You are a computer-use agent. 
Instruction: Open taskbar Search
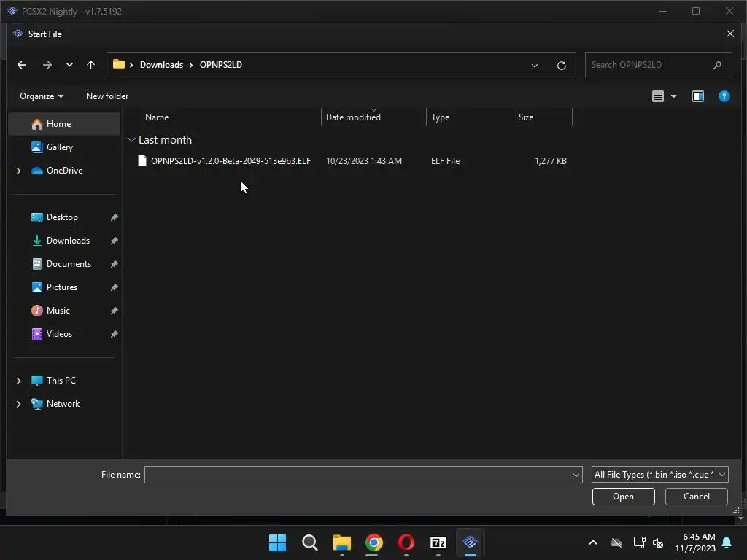click(309, 542)
